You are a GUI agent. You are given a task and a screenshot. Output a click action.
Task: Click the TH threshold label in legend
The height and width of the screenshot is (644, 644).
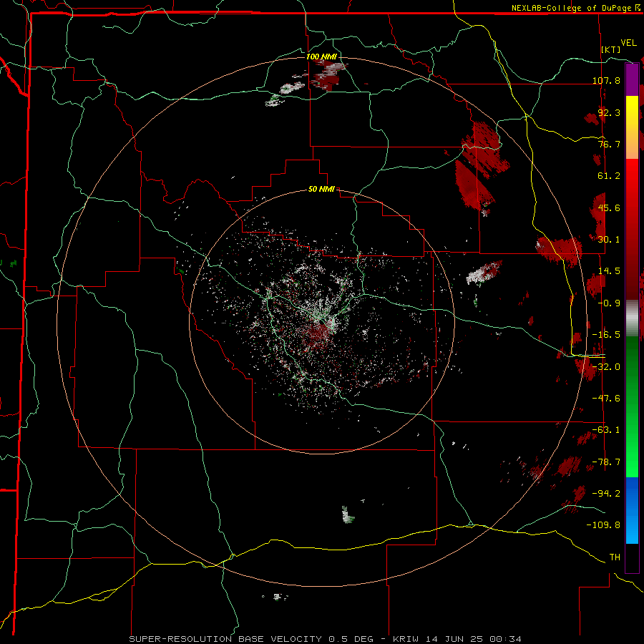click(615, 557)
